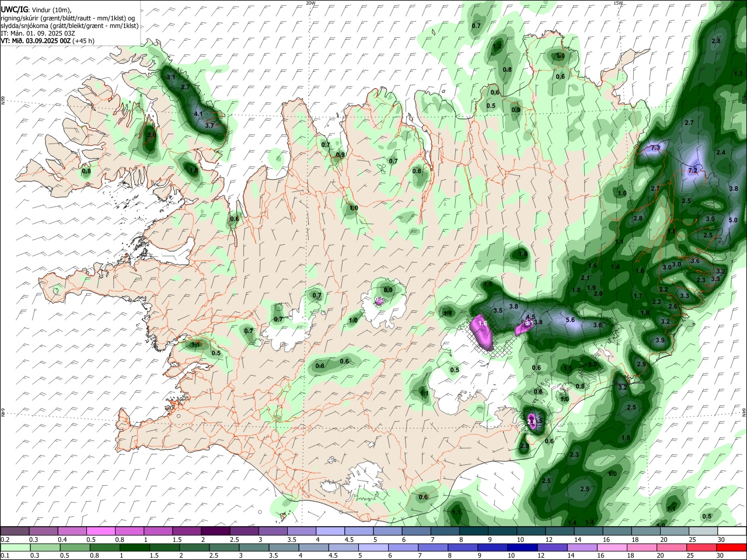
Task: Click the 7.2 precipitation value on the map
Action: coord(693,170)
